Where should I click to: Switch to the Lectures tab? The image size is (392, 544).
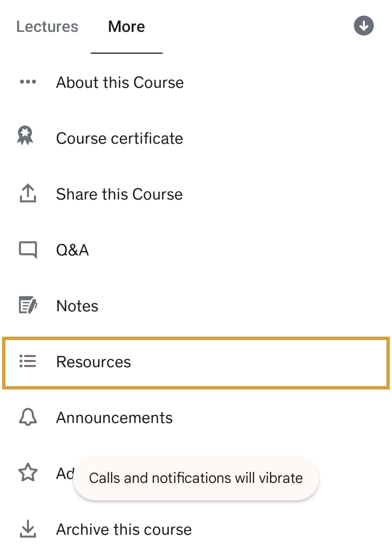47,27
